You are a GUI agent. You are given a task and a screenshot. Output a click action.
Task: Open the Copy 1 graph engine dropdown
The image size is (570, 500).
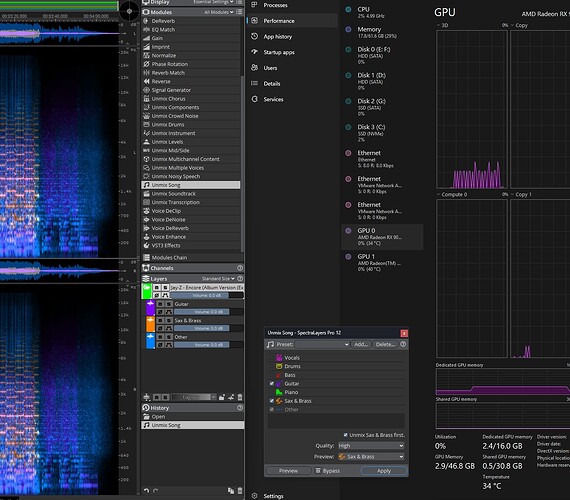coord(521,195)
